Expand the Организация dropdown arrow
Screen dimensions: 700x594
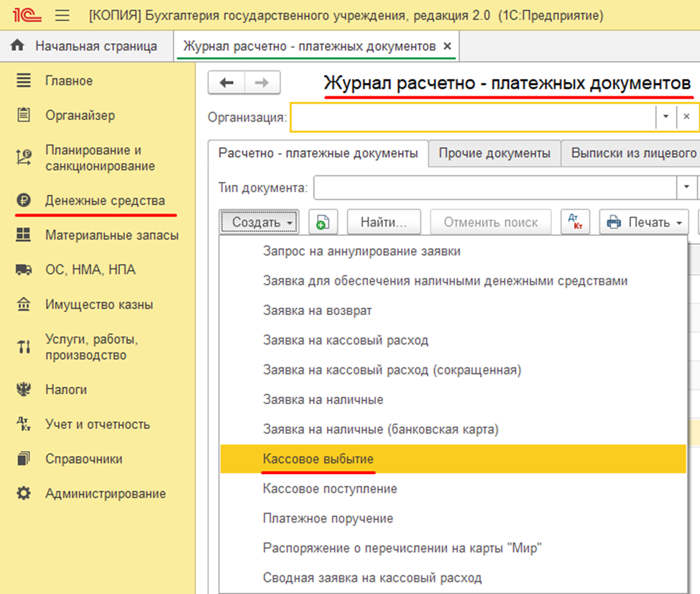pos(666,116)
